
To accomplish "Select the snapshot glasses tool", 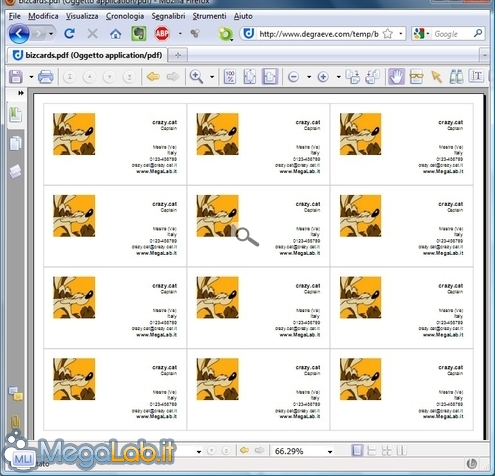I will (x=416, y=77).
